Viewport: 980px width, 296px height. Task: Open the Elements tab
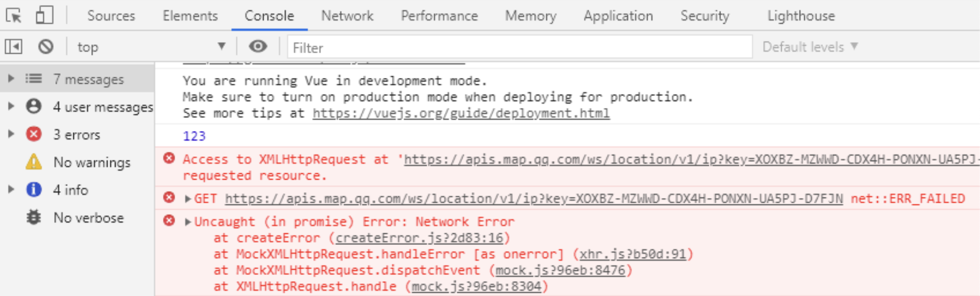[x=190, y=16]
